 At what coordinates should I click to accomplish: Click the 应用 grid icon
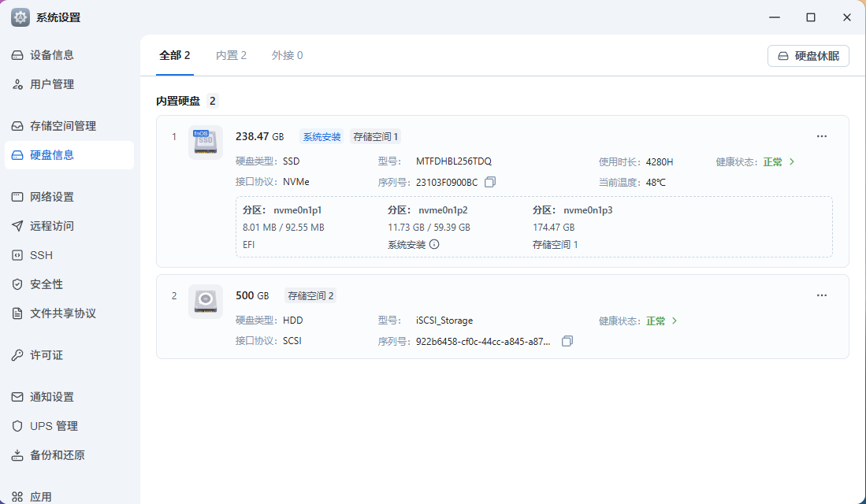[17, 497]
